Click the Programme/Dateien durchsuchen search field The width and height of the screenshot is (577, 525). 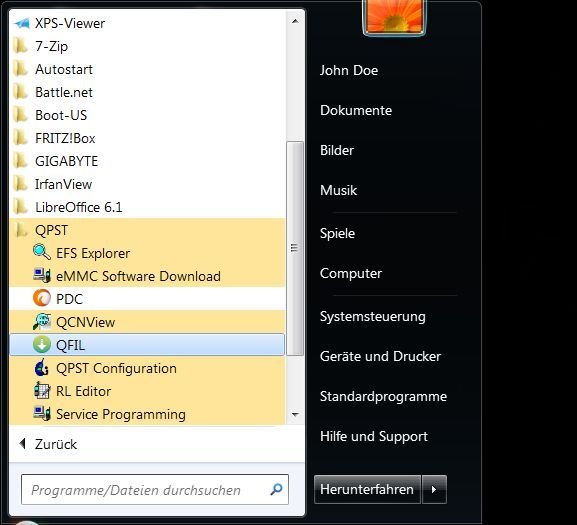click(x=155, y=489)
